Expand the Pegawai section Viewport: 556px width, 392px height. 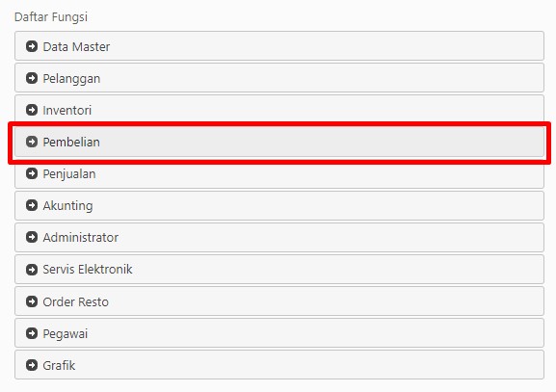(279, 333)
